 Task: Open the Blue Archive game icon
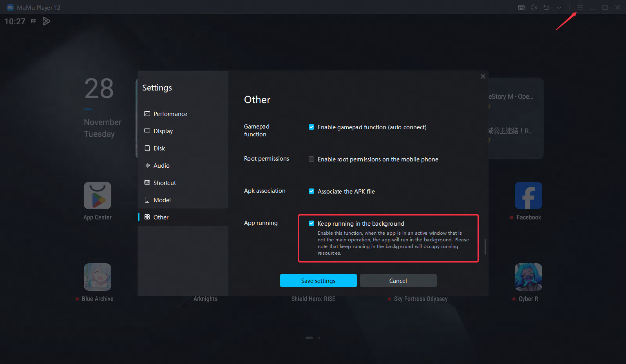pyautogui.click(x=98, y=277)
